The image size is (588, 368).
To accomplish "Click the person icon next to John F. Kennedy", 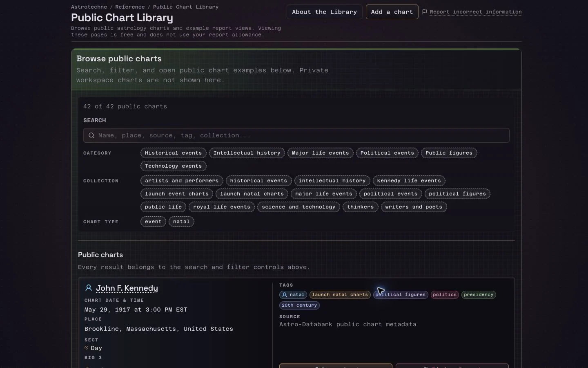I will (x=89, y=288).
